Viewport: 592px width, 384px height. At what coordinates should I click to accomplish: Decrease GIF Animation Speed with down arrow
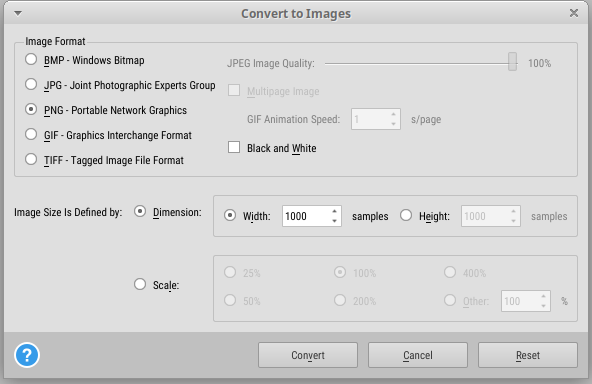(393, 124)
